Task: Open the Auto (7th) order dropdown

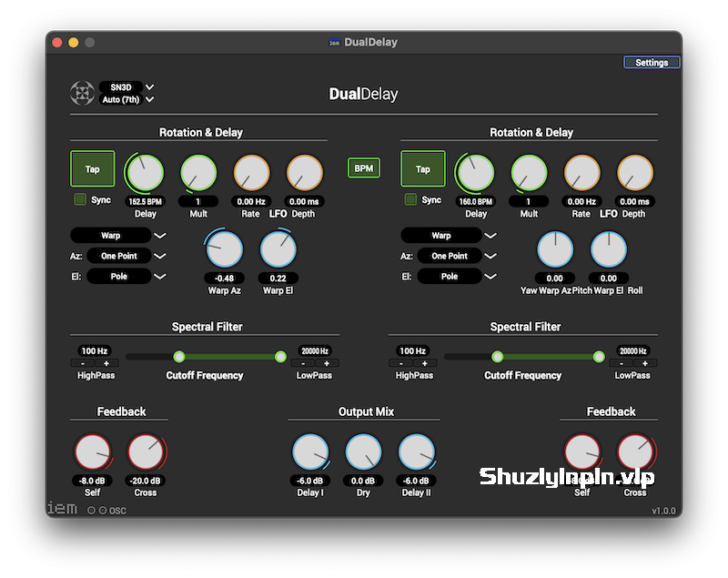Action: coord(126,99)
